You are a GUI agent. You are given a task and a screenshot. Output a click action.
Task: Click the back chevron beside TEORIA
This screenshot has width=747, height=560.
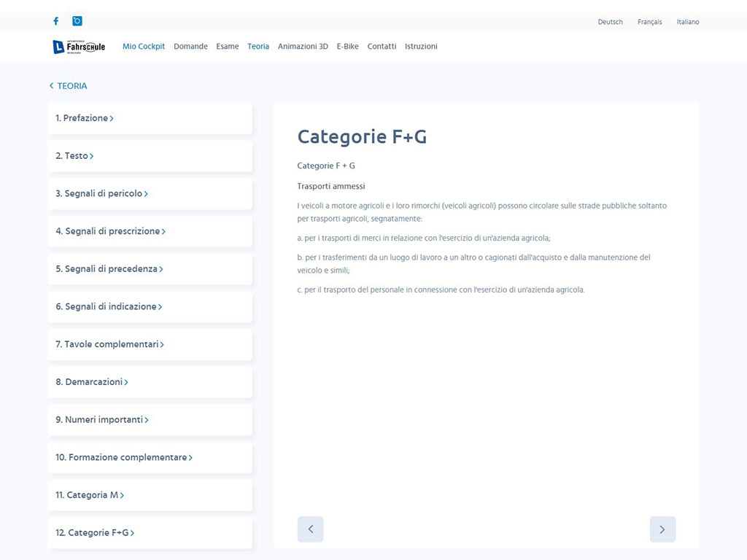point(51,86)
